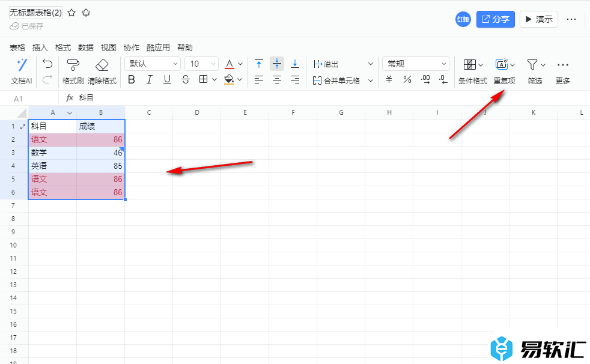Select column C header
The image size is (590, 364).
148,112
